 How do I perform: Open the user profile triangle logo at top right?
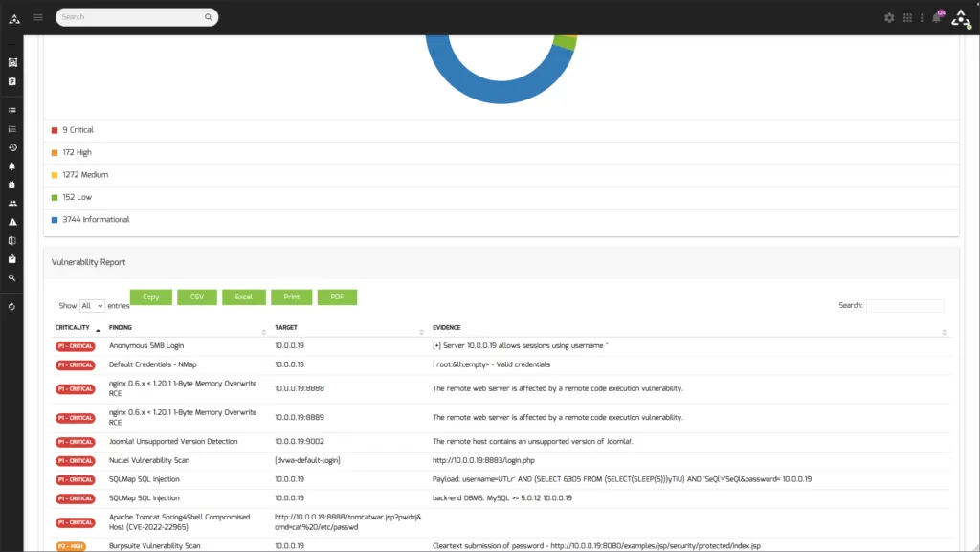coord(961,19)
